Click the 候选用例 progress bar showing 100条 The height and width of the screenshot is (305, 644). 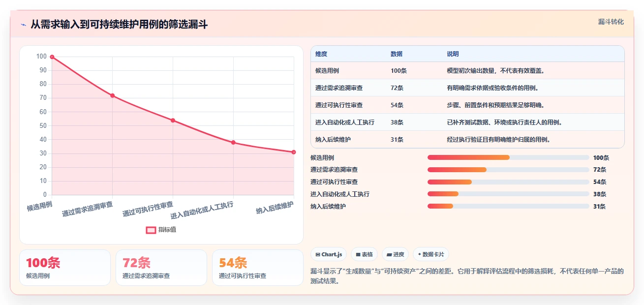click(x=508, y=157)
